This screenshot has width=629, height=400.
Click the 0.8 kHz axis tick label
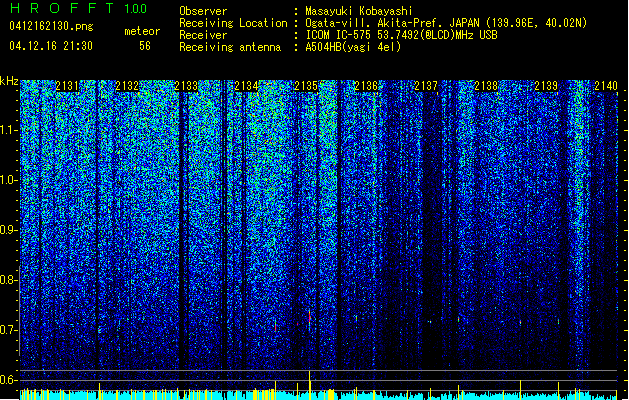[x=9, y=280]
